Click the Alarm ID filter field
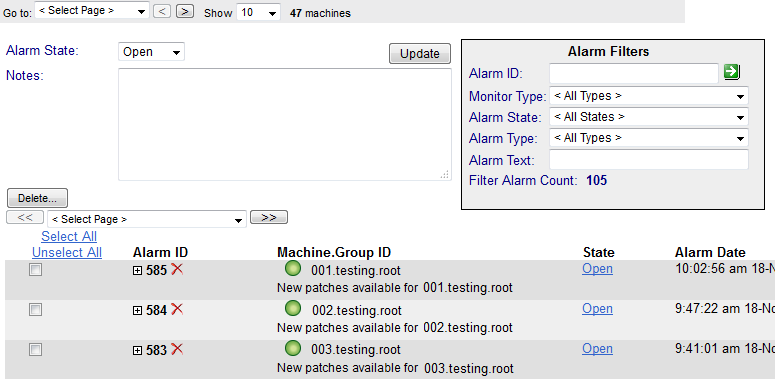 634,74
